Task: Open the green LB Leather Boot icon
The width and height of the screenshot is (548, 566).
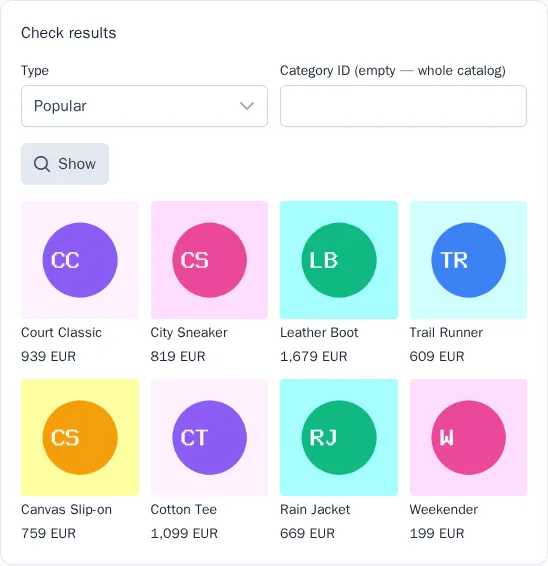Action: (x=339, y=260)
